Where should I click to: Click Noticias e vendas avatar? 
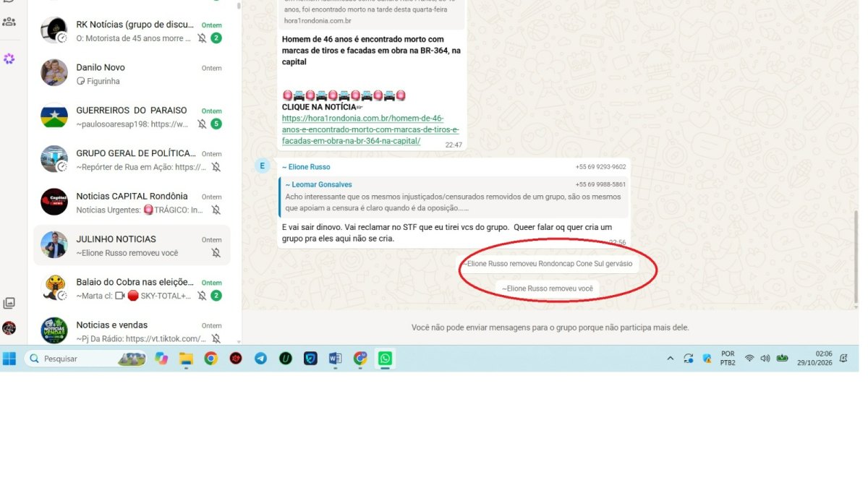[x=54, y=330]
